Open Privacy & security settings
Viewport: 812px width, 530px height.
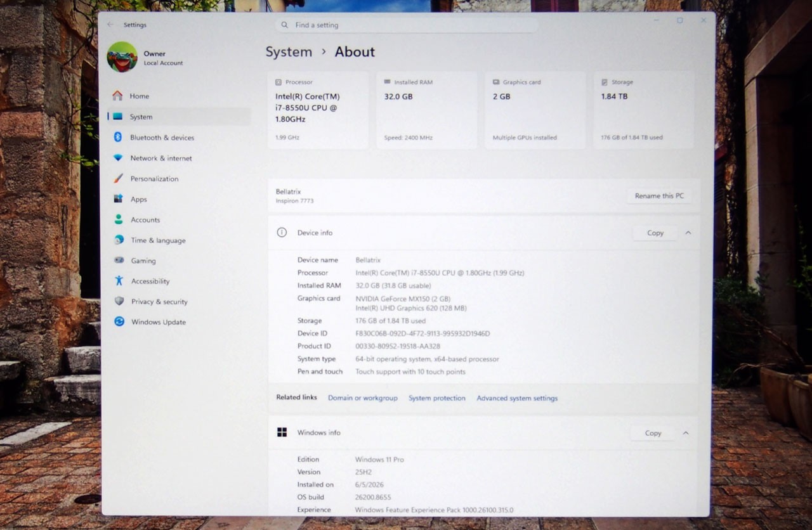[x=180, y=302]
